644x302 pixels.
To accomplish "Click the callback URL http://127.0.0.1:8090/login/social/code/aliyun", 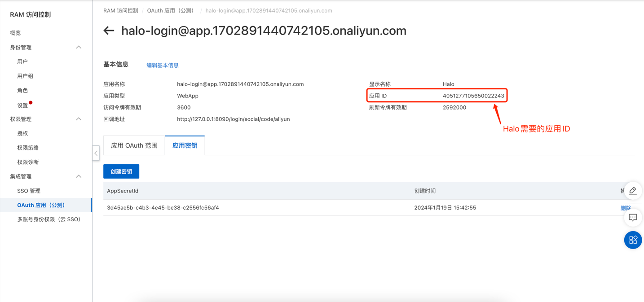I will point(234,119).
